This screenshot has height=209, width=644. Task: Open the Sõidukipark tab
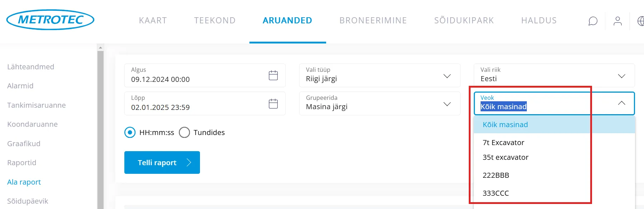coord(464,20)
